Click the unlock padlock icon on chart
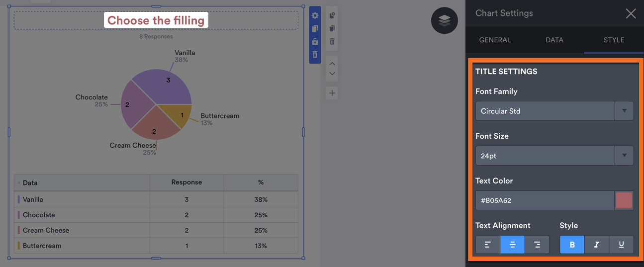644x267 pixels. tap(315, 42)
